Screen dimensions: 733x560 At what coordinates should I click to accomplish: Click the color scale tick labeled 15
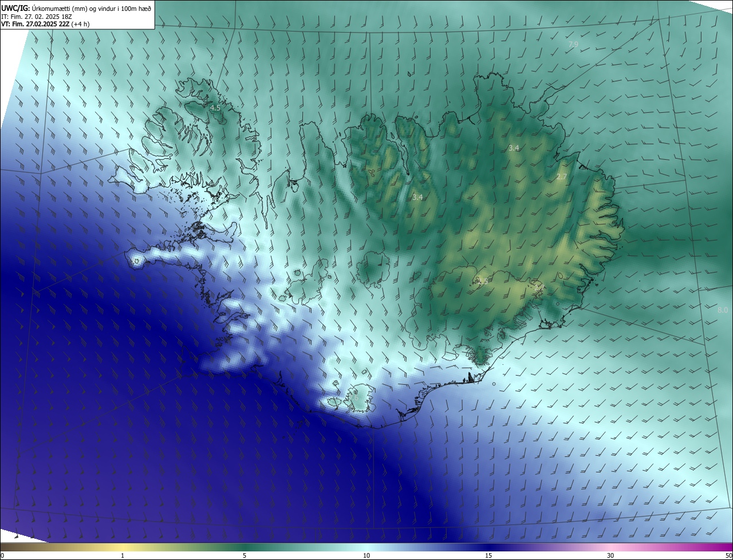[x=488, y=555]
